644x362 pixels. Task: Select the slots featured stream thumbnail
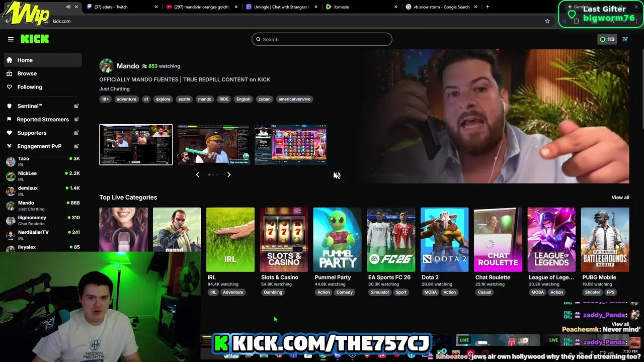pyautogui.click(x=290, y=145)
